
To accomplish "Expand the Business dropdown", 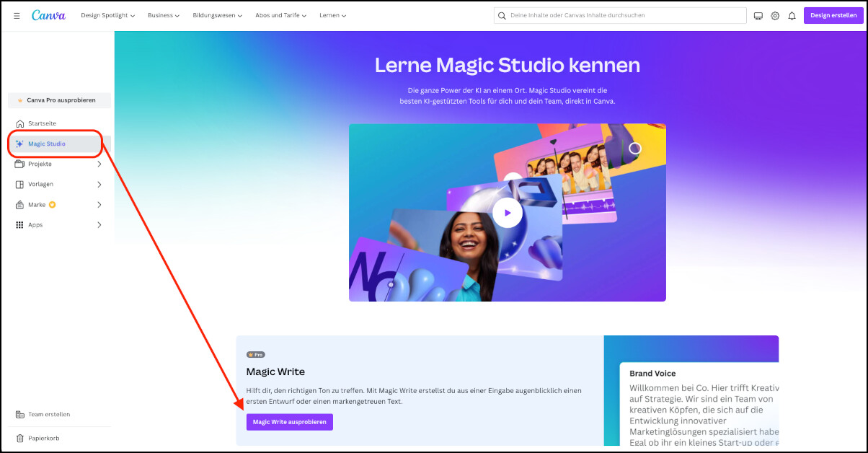I will (163, 15).
